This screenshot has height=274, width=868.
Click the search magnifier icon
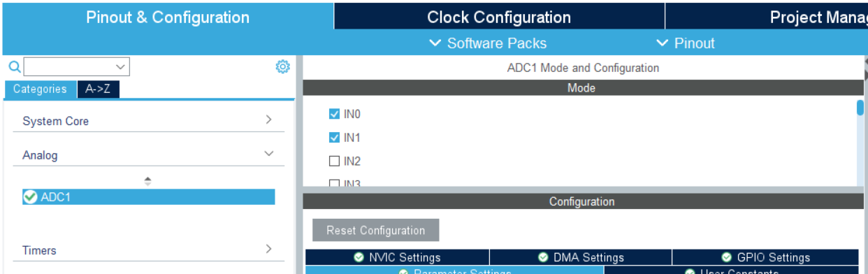coord(14,66)
